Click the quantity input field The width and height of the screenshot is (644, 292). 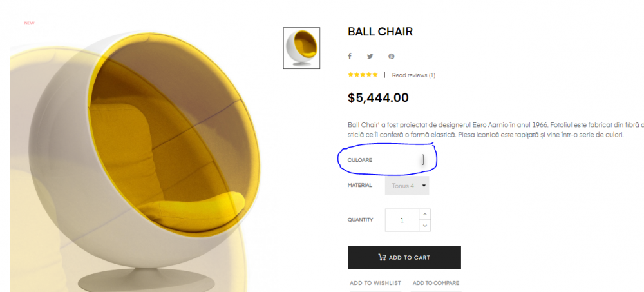[x=402, y=220]
